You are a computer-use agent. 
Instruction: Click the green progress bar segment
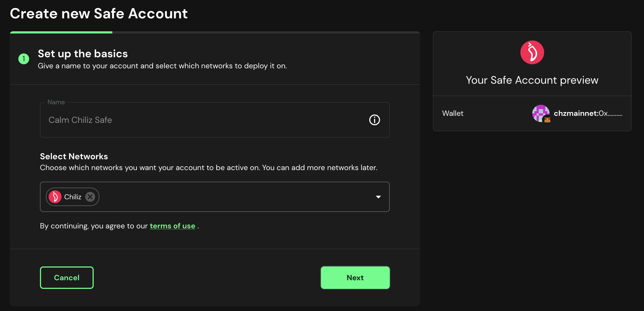(x=61, y=32)
